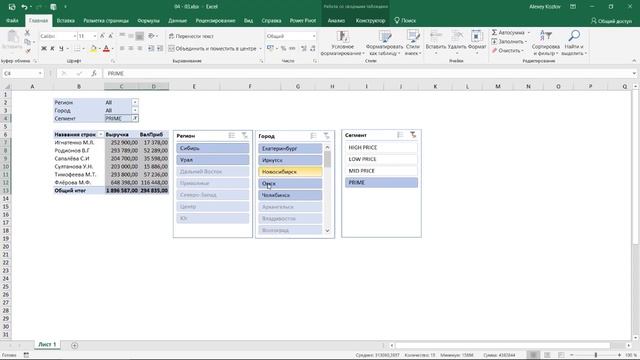Click the align left icon
640x360 pixels.
point(122,49)
